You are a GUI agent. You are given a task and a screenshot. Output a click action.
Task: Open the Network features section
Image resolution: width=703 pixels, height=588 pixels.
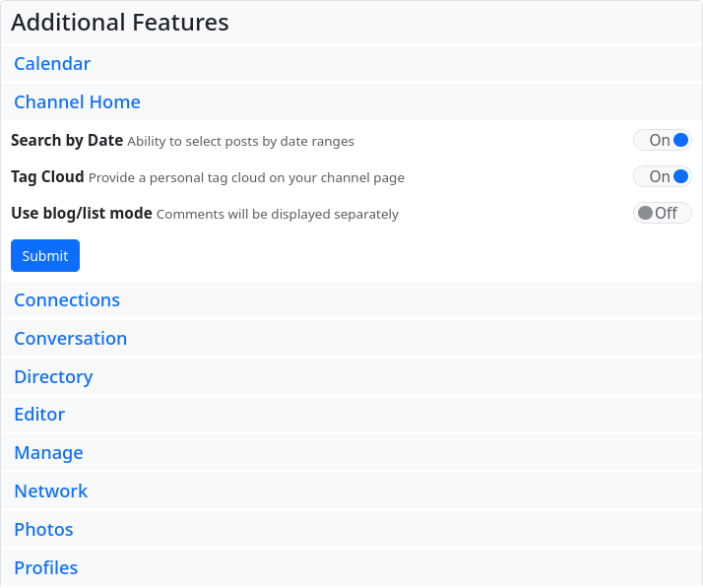click(51, 491)
